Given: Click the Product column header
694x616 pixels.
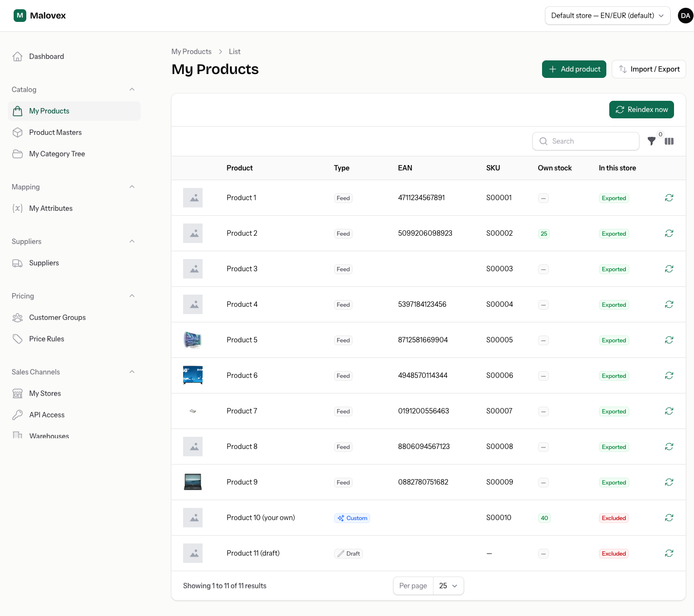Looking at the screenshot, I should tap(240, 168).
